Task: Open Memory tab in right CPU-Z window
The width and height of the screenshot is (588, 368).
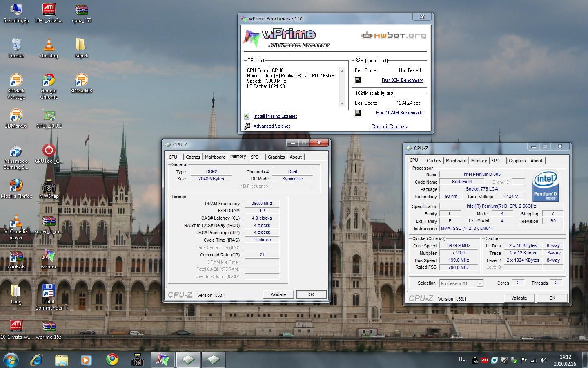Action: point(479,161)
